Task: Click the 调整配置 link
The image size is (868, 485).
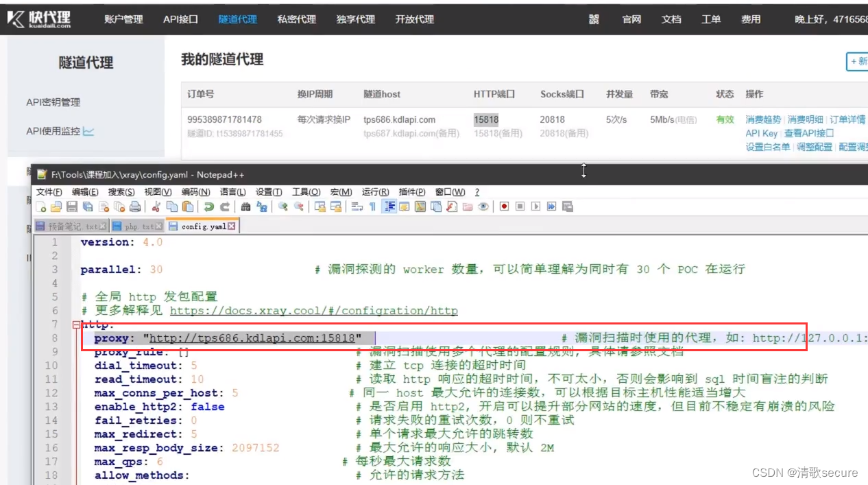Action: [815, 147]
